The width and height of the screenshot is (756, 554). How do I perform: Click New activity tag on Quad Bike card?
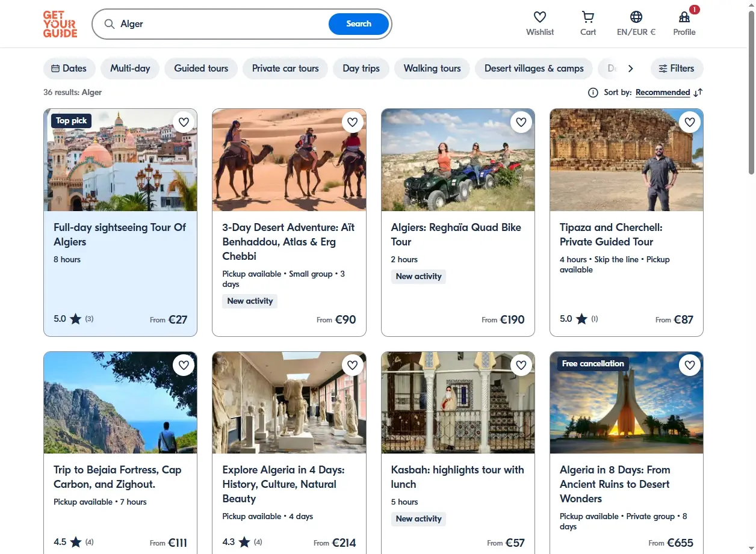click(419, 277)
